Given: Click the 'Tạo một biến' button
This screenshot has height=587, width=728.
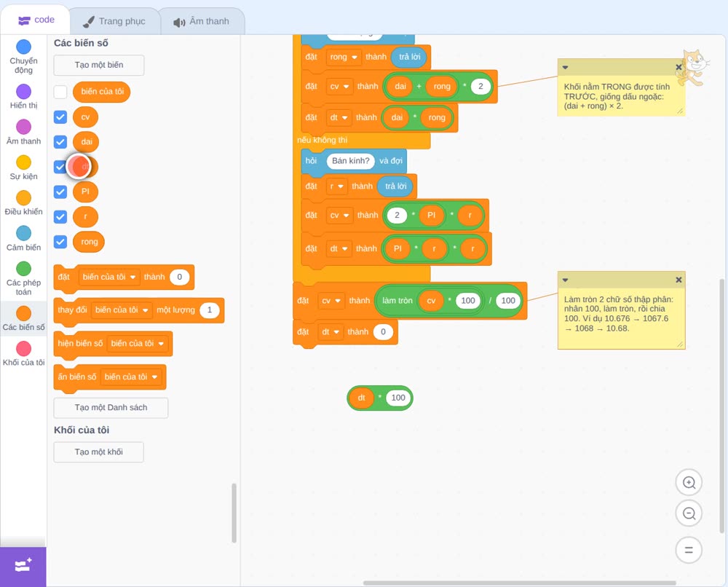Looking at the screenshot, I should pos(99,65).
